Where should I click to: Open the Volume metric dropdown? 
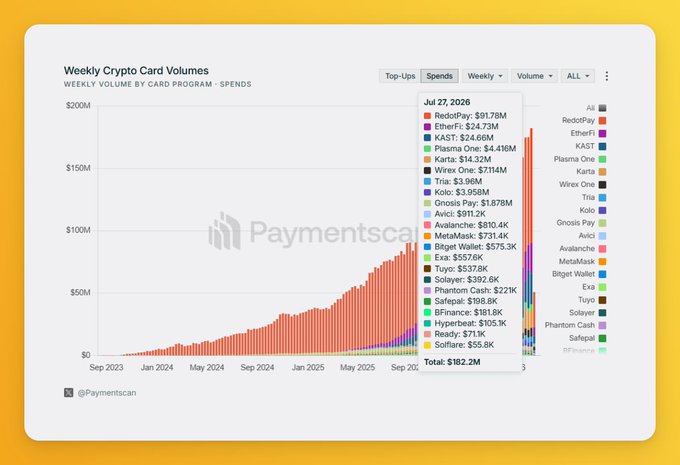pos(534,76)
